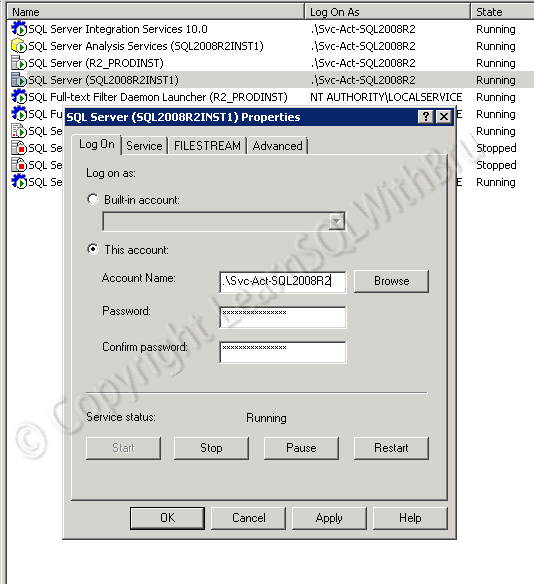Select SQL Server Analysis Services (SQL2008R2INST1) row
Viewport: 534px width, 584px height.
[270, 46]
